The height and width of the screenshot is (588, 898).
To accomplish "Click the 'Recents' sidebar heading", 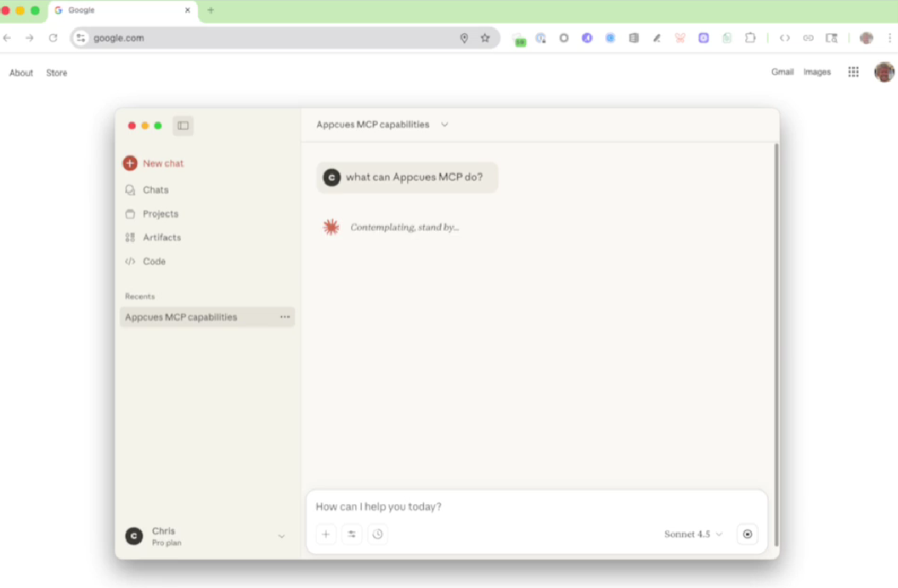I will point(139,297).
